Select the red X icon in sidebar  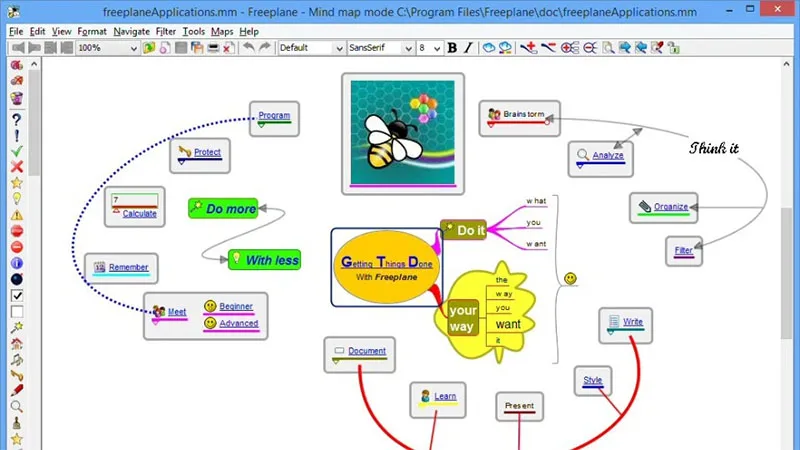coord(16,167)
